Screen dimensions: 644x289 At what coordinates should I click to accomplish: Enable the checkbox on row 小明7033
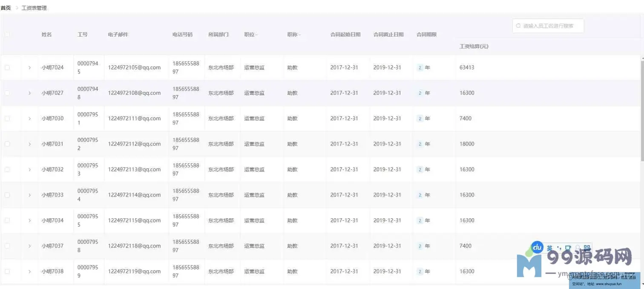(7, 195)
